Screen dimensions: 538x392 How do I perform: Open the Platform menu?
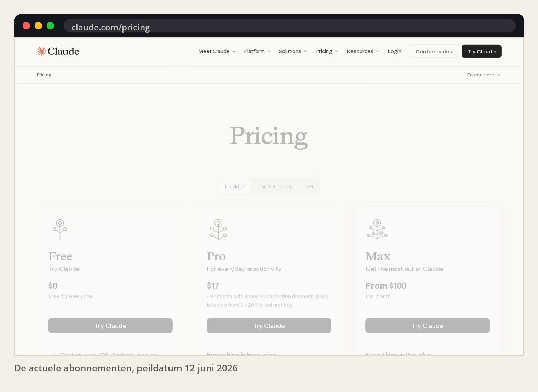pyautogui.click(x=257, y=51)
